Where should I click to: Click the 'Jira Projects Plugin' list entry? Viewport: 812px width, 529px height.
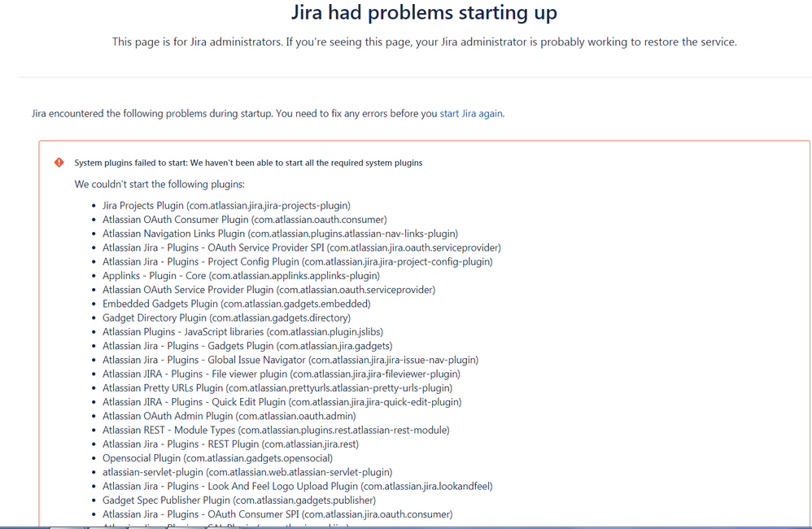click(226, 206)
